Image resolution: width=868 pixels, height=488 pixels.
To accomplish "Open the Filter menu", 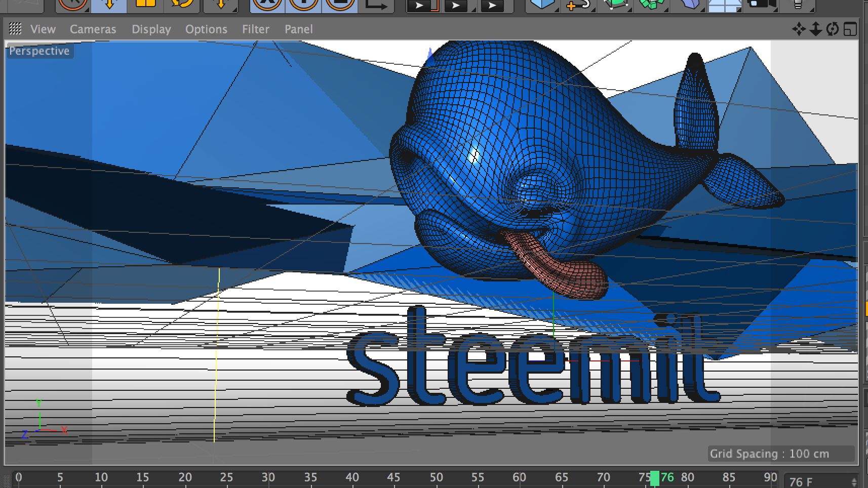I will (255, 29).
